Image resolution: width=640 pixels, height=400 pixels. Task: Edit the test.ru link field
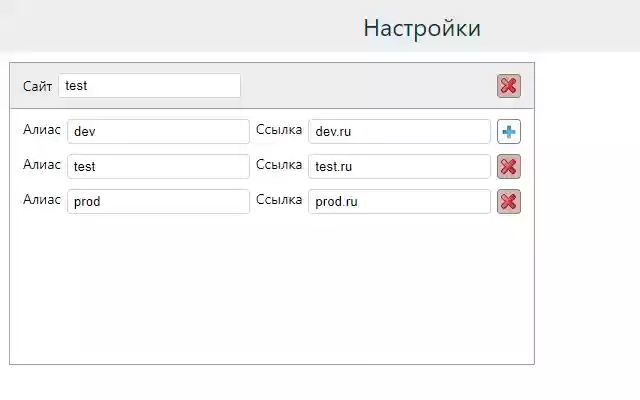click(399, 166)
